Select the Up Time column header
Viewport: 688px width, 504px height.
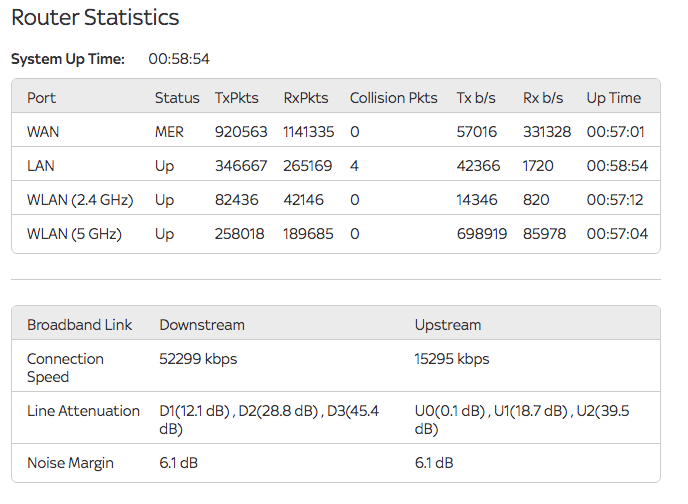coord(614,98)
